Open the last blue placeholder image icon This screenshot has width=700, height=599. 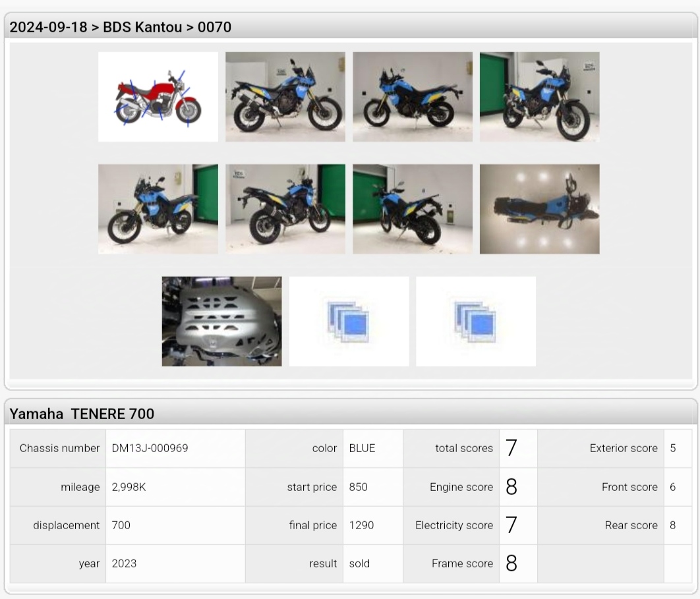[475, 321]
